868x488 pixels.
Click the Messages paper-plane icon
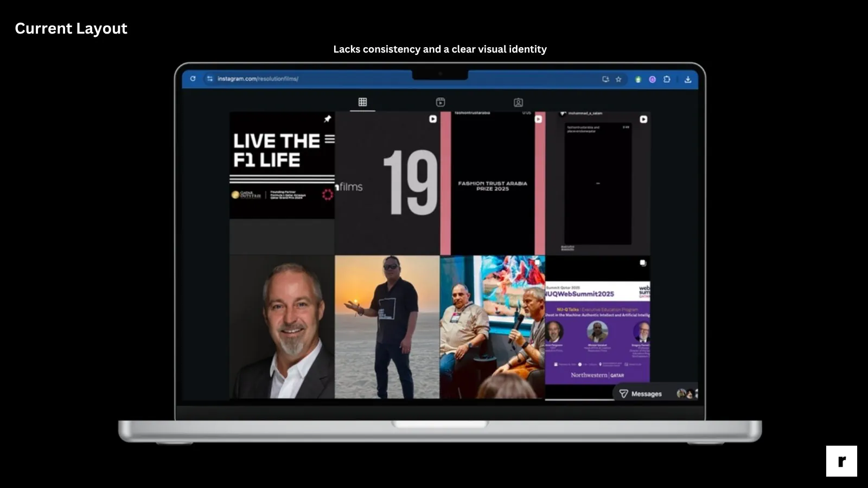click(624, 394)
